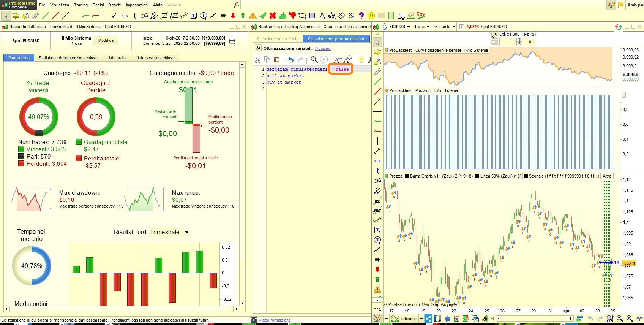The height and width of the screenshot is (325, 644).
Task: Insert the yellow warning triangle object
Action: point(253,16)
